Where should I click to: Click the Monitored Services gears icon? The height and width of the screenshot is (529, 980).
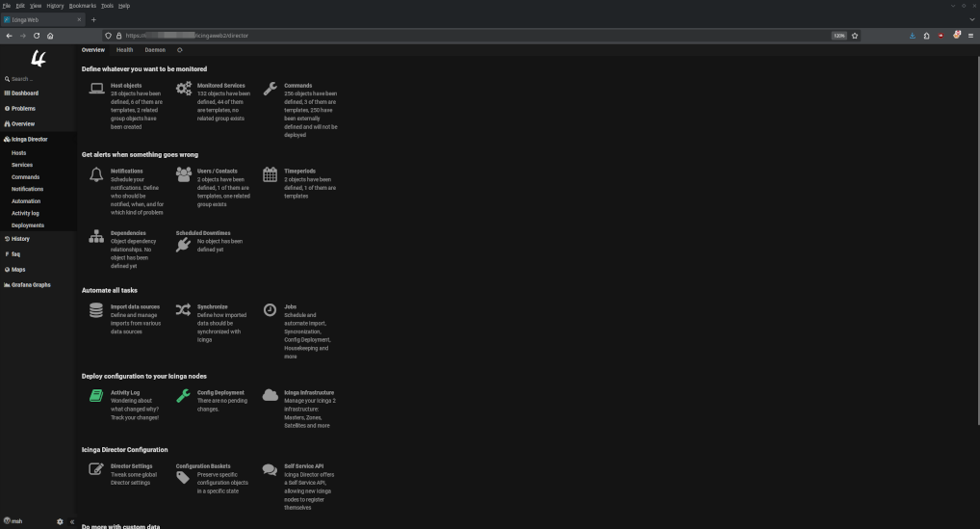(183, 89)
